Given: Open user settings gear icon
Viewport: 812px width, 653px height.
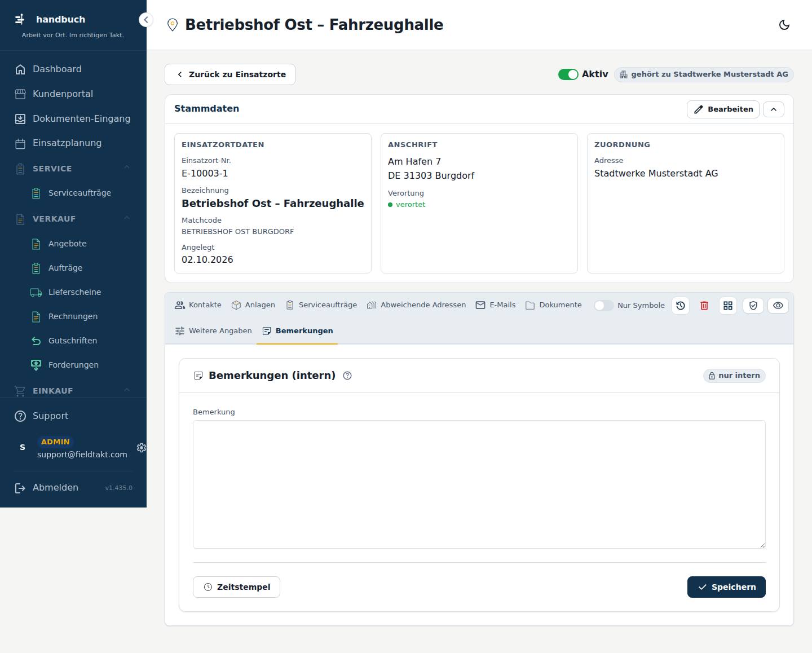Looking at the screenshot, I should coord(142,448).
